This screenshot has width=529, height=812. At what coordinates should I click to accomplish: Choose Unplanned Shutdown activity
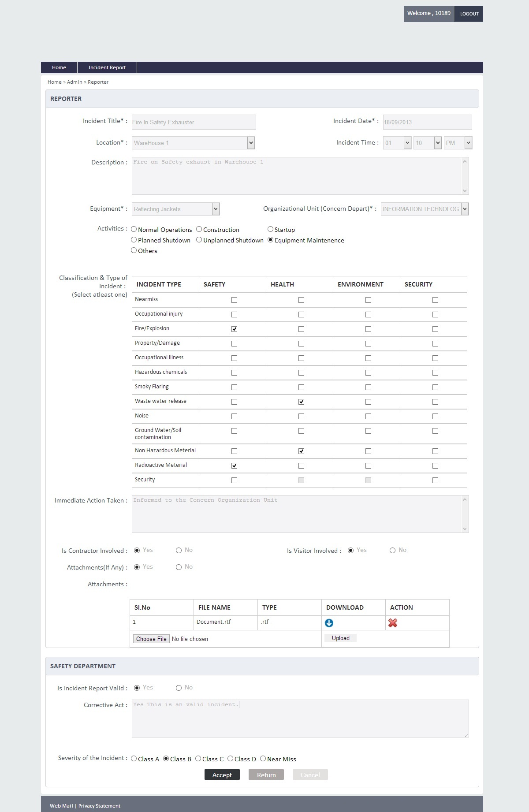199,240
